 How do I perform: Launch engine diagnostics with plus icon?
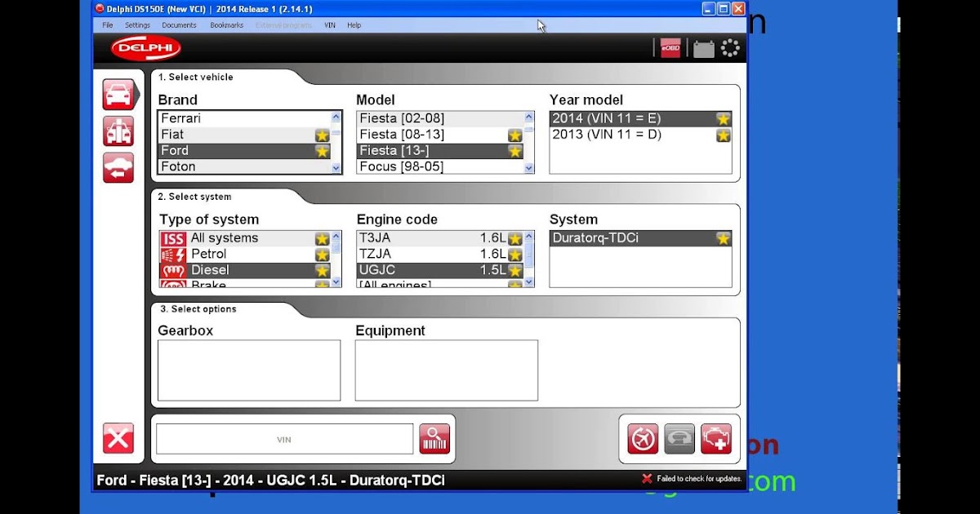pos(716,439)
